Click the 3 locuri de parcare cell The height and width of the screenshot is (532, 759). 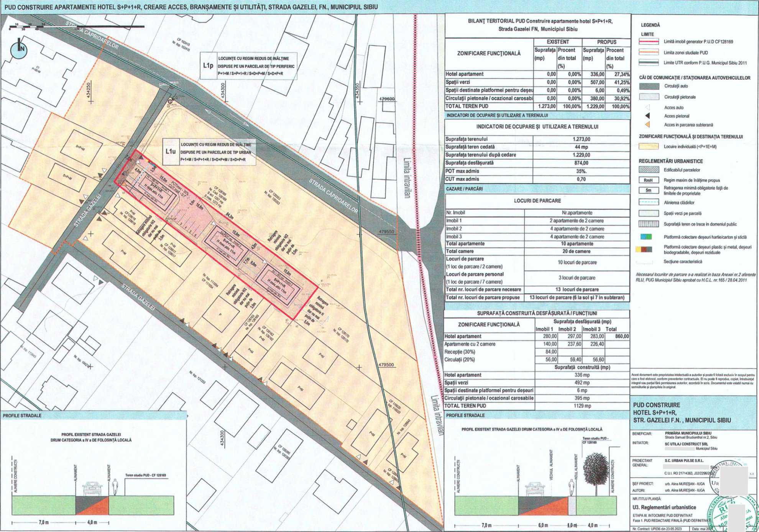click(x=577, y=278)
